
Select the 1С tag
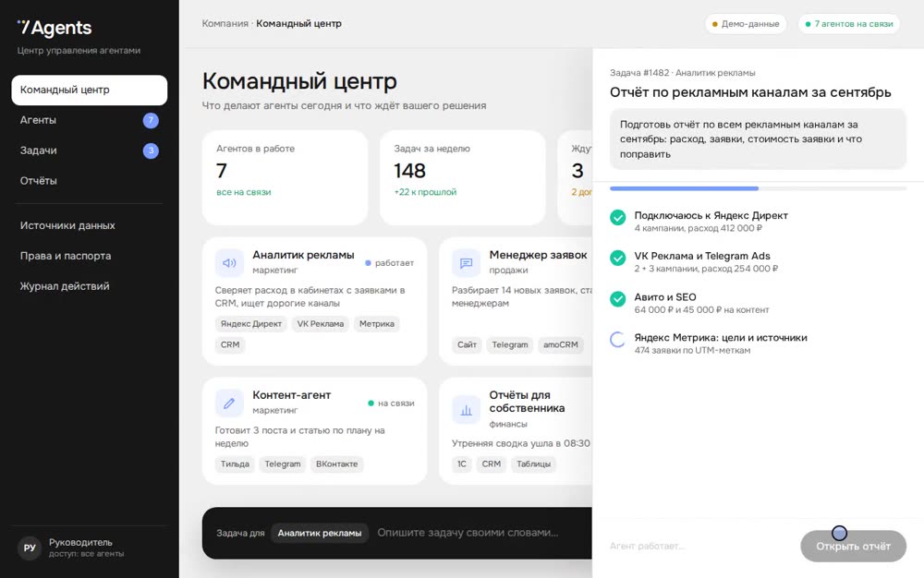[462, 464]
